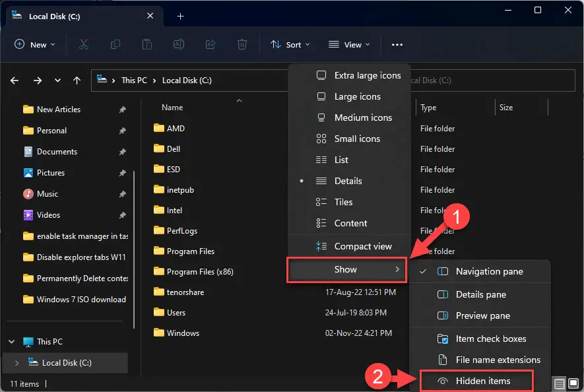
Task: Click the back navigation arrow
Action: [14, 80]
